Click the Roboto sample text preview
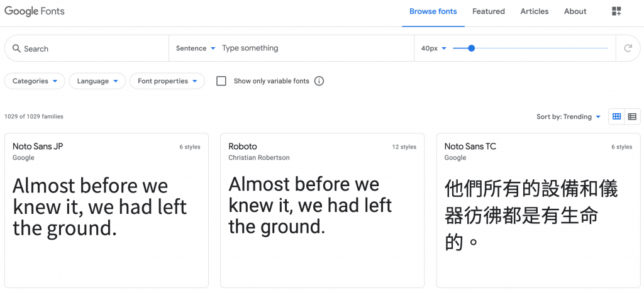The image size is (644, 290). (310, 205)
